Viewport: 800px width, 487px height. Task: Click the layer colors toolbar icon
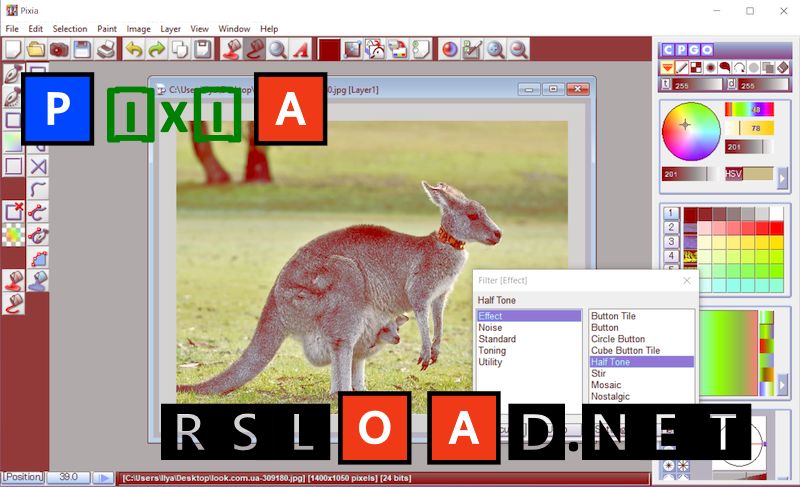398,49
